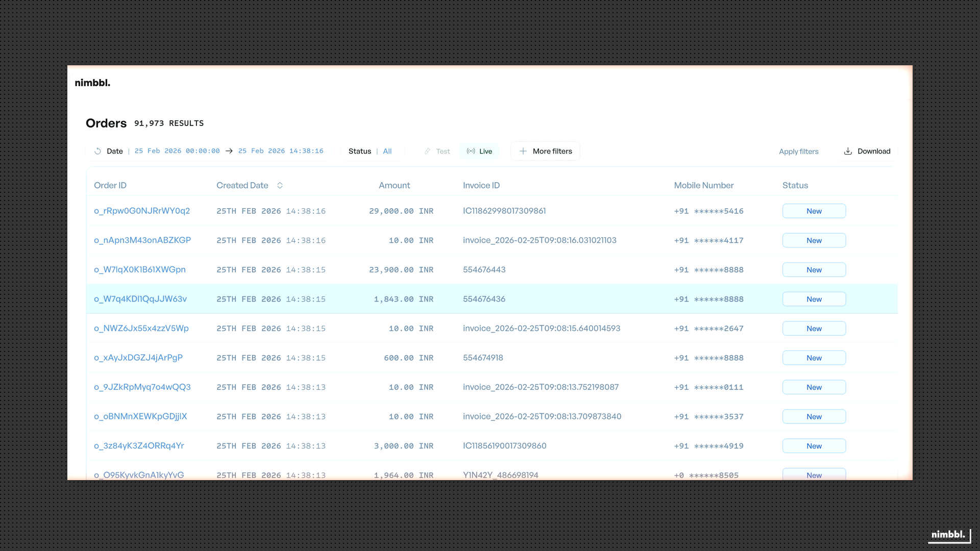Click invoice ID IC11862998017309861
Viewport: 980px width, 551px height.
tap(504, 211)
